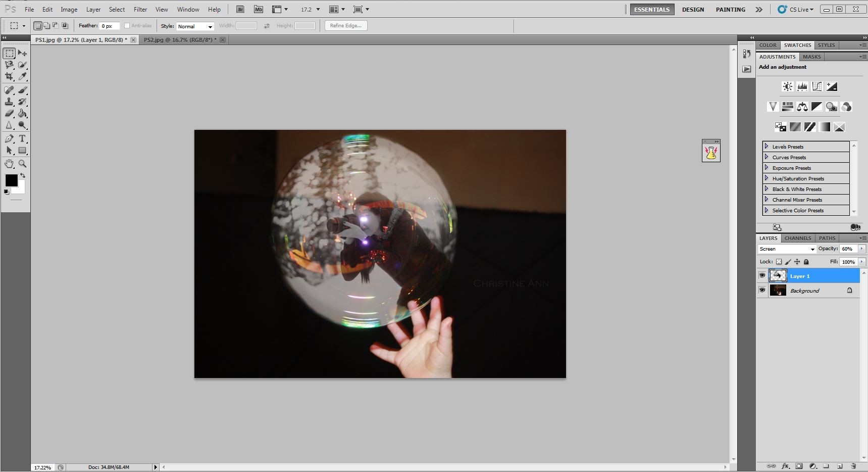Select the Path Selection tool
This screenshot has height=472, width=868.
(x=9, y=150)
